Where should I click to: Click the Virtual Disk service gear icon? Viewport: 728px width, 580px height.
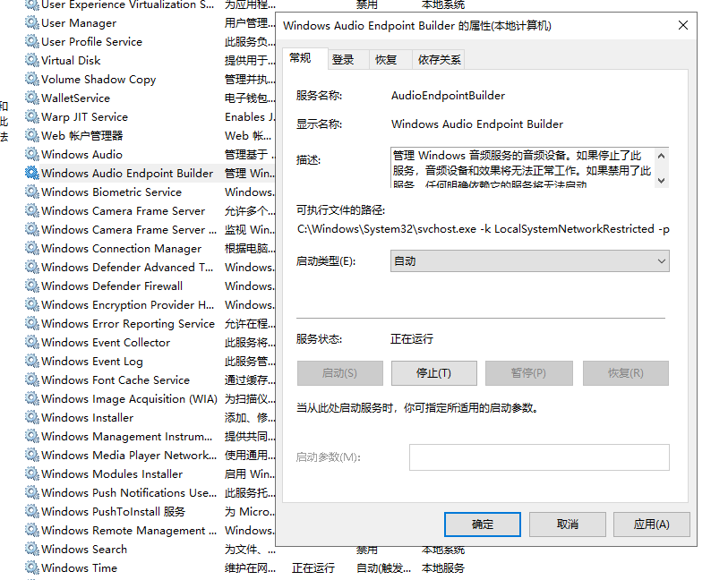click(32, 61)
